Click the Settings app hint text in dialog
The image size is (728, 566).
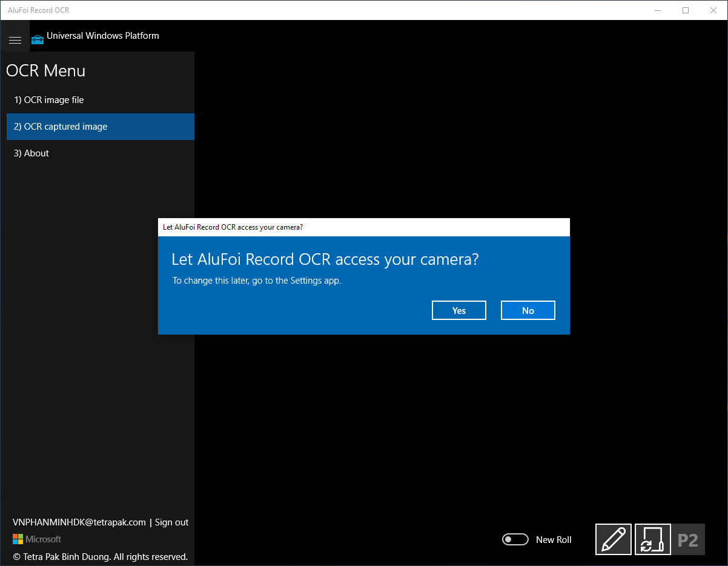click(x=257, y=281)
